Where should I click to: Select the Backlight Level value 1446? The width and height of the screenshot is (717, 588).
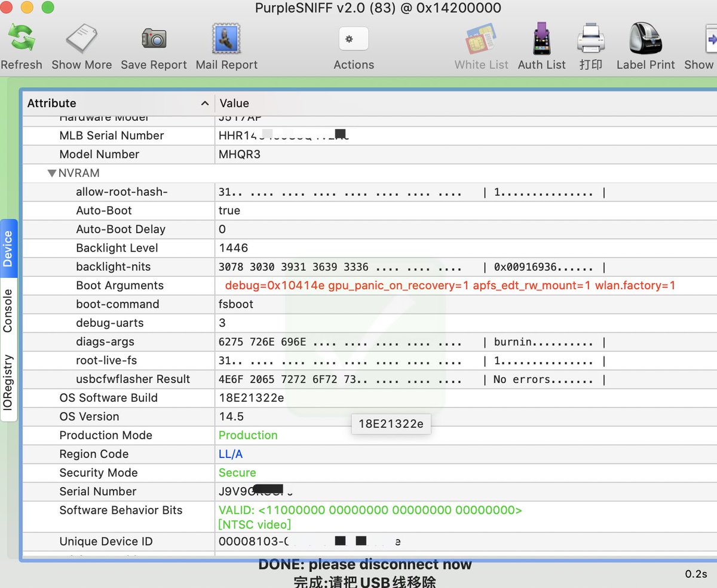click(x=233, y=248)
